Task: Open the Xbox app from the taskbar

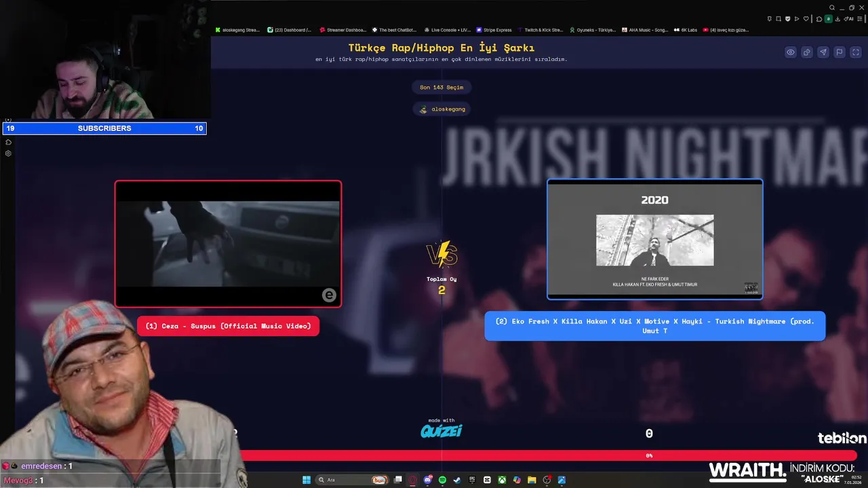Action: (x=502, y=480)
